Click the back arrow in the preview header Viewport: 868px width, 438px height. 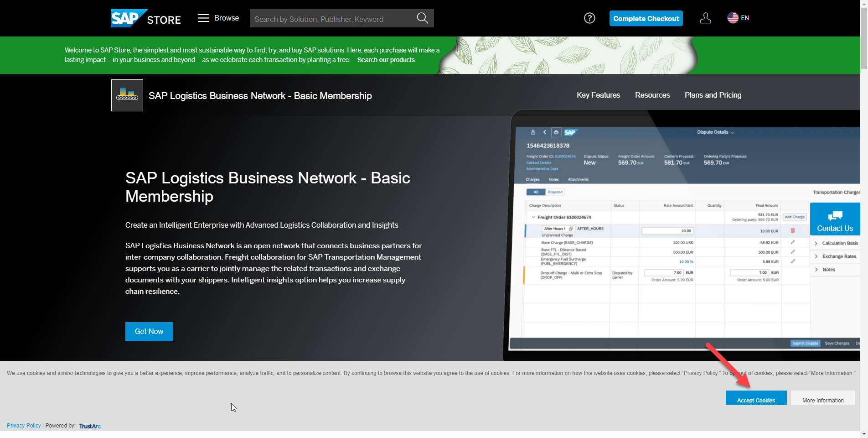pyautogui.click(x=544, y=132)
